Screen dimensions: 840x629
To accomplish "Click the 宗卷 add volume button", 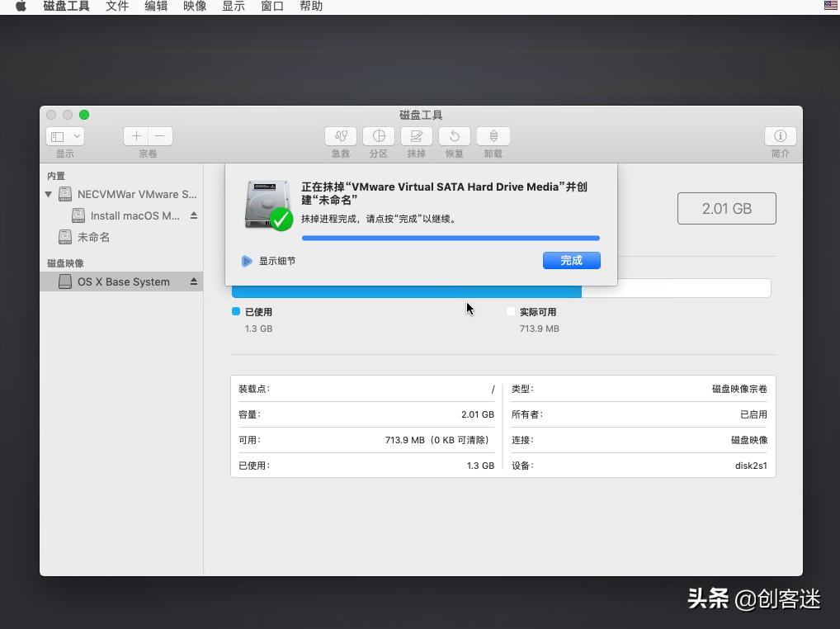I will coord(135,135).
